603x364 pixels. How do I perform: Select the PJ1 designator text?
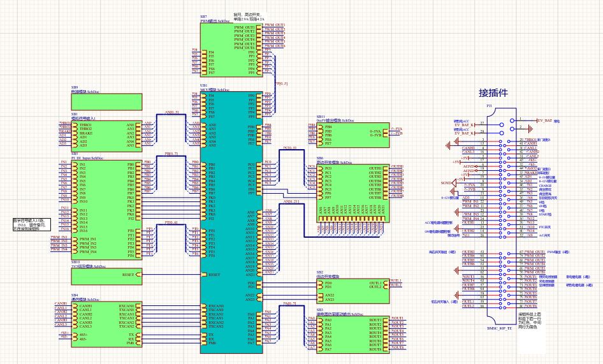click(489, 105)
